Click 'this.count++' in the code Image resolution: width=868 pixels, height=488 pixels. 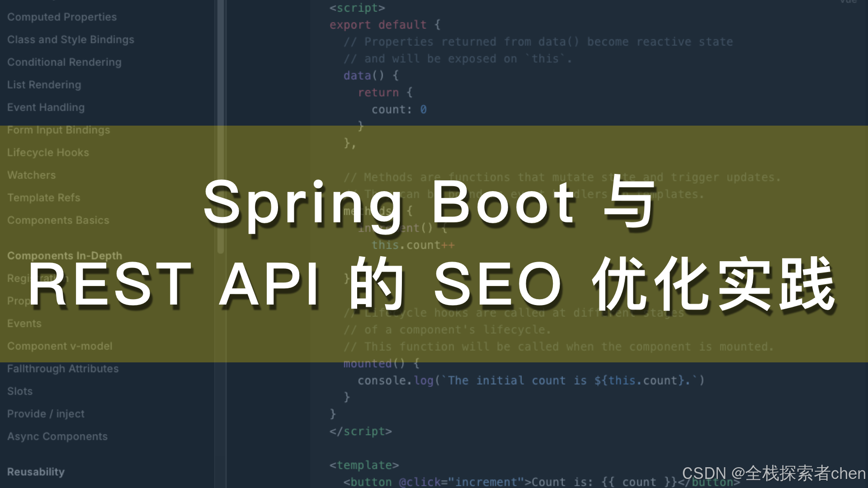click(x=413, y=245)
